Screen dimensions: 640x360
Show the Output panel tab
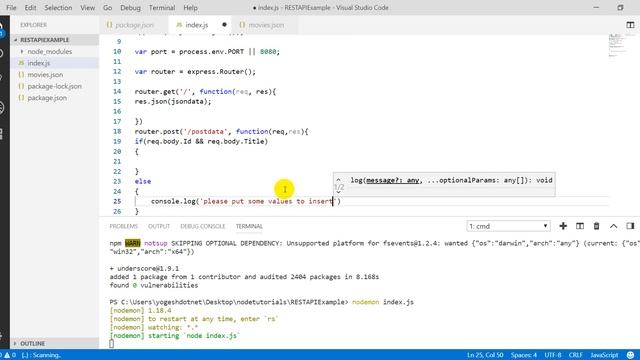[x=159, y=226]
